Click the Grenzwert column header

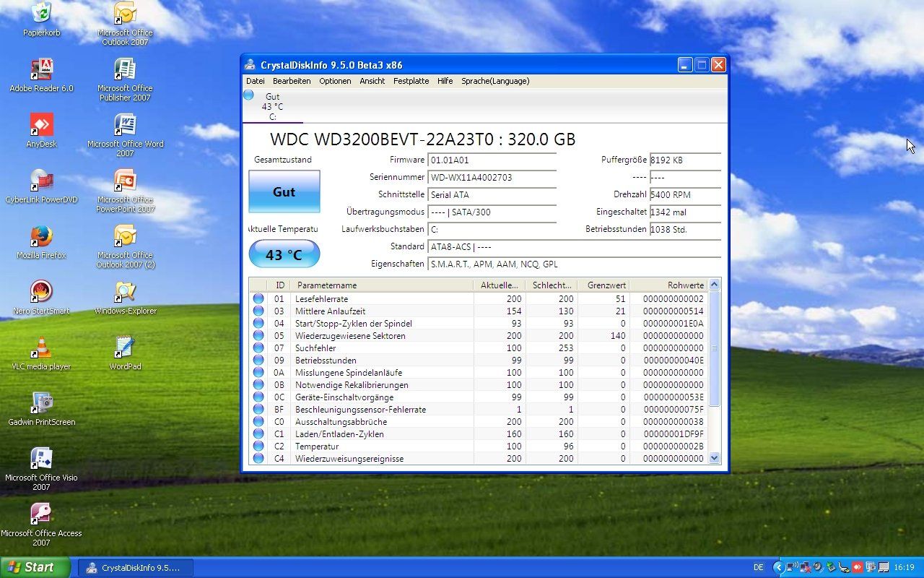pos(603,285)
